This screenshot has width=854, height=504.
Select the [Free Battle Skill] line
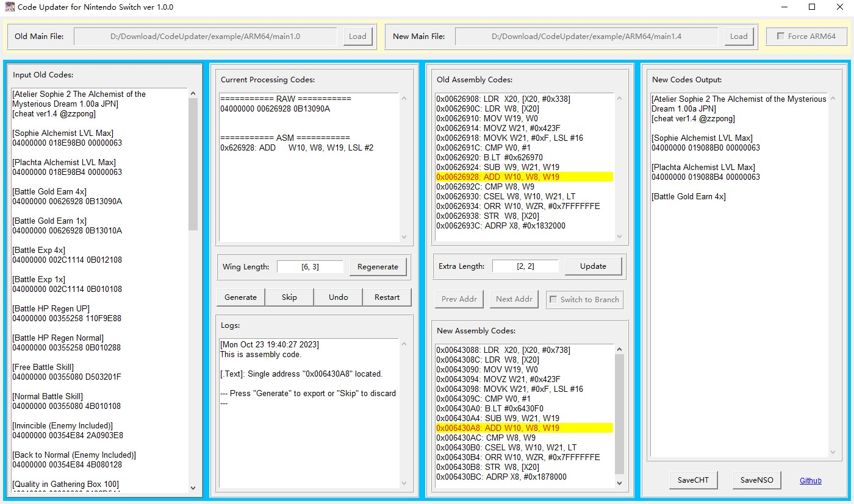pyautogui.click(x=43, y=367)
